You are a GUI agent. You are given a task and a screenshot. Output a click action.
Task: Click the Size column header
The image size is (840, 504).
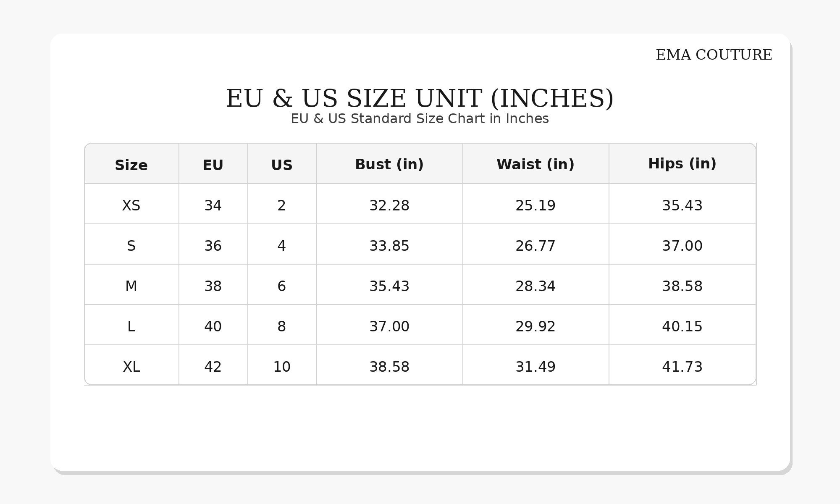point(131,165)
